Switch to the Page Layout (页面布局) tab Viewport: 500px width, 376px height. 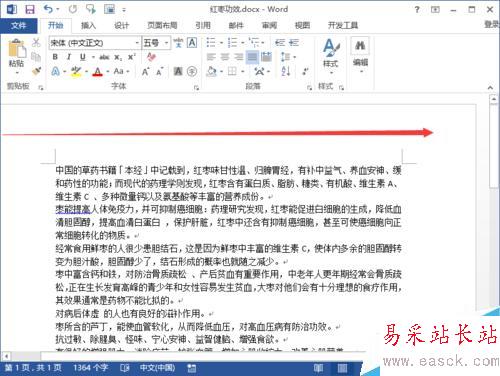coord(162,25)
